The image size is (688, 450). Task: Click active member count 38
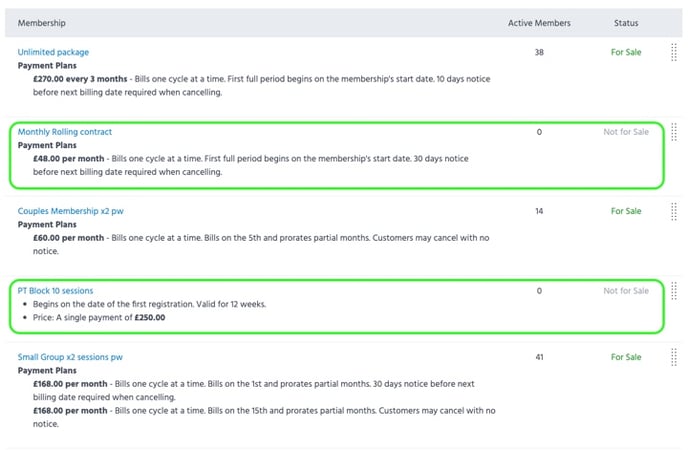point(539,52)
